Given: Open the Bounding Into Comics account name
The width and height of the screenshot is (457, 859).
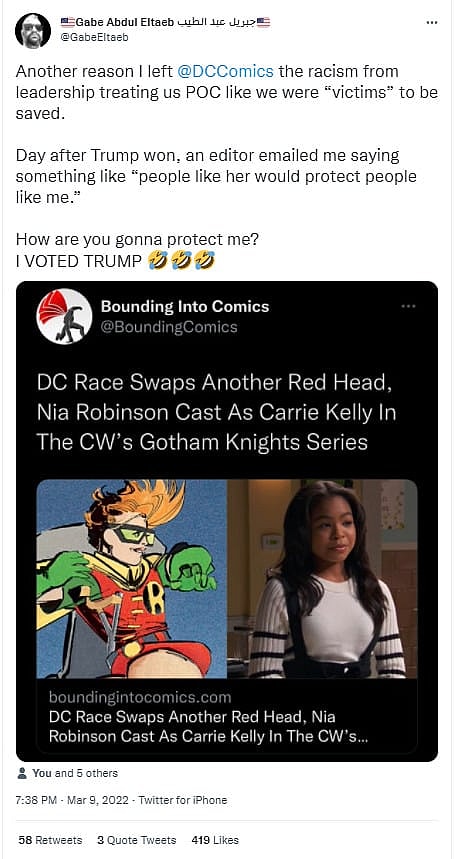Looking at the screenshot, I should pos(185,306).
